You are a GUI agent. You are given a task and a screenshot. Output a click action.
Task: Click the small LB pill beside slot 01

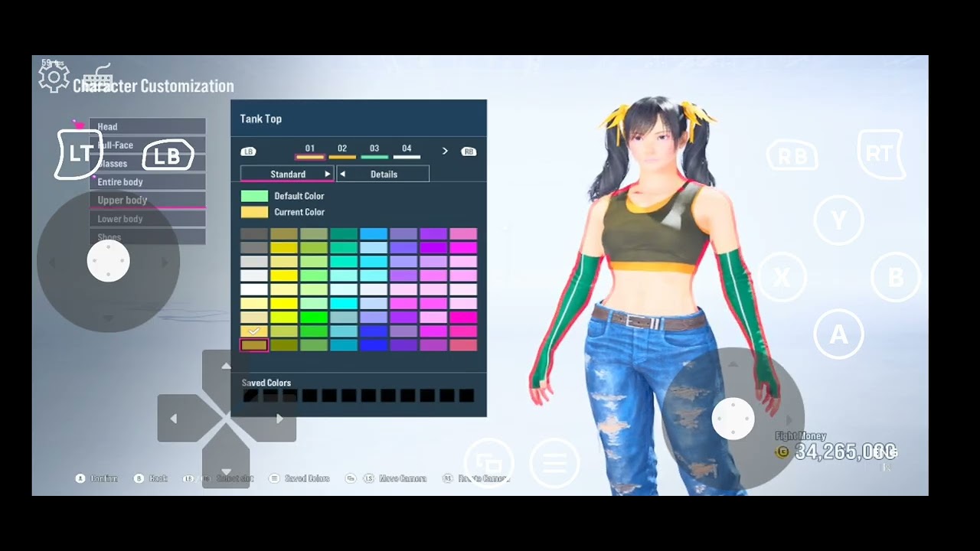click(x=248, y=152)
